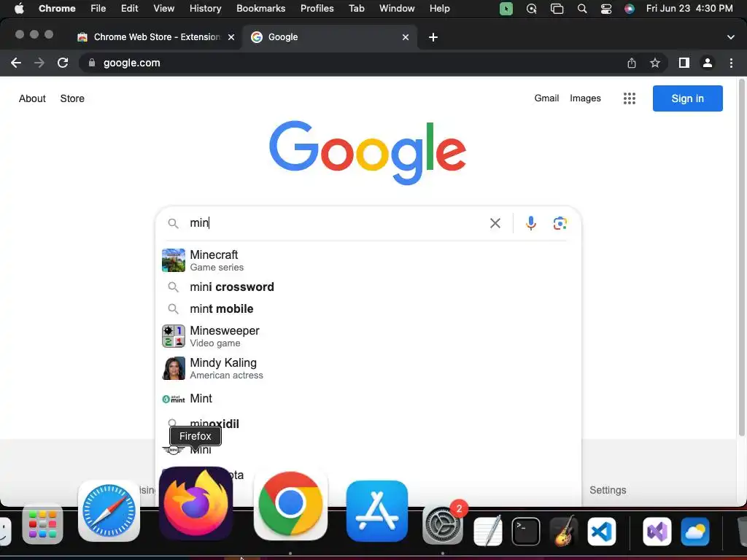747x560 pixels.
Task: Open System Settings in the Dock
Action: pyautogui.click(x=443, y=525)
